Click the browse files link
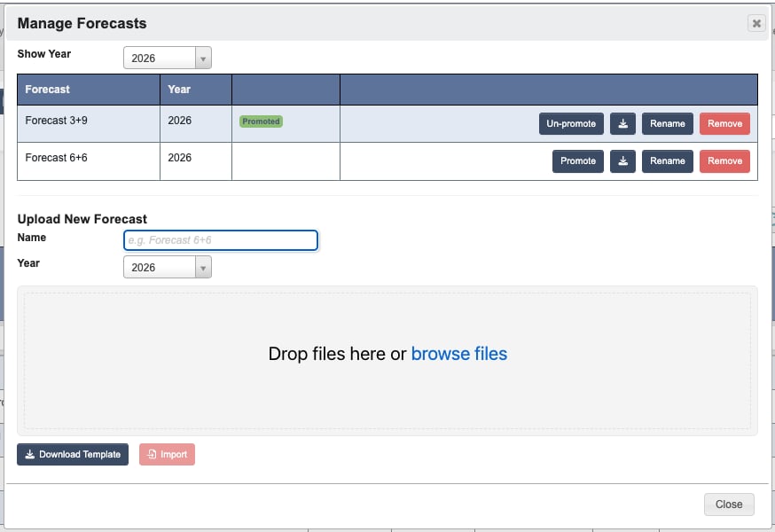This screenshot has height=532, width=775. tap(459, 354)
